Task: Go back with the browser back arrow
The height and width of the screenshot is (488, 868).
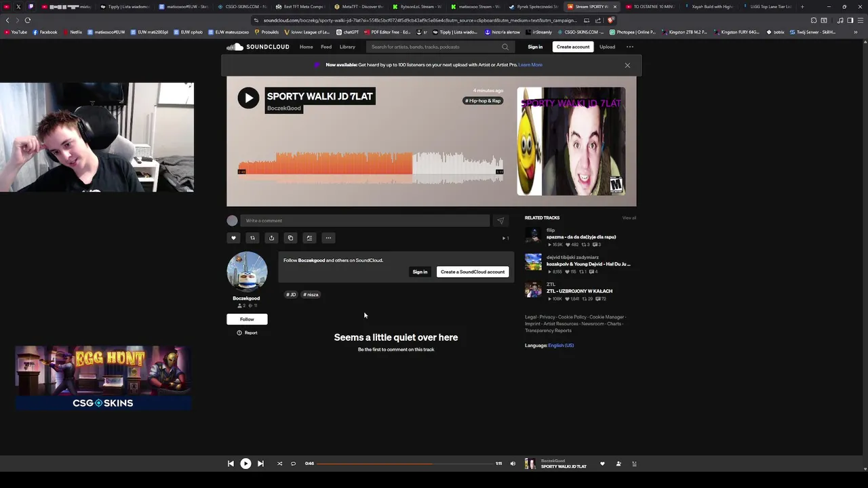Action: click(x=7, y=20)
